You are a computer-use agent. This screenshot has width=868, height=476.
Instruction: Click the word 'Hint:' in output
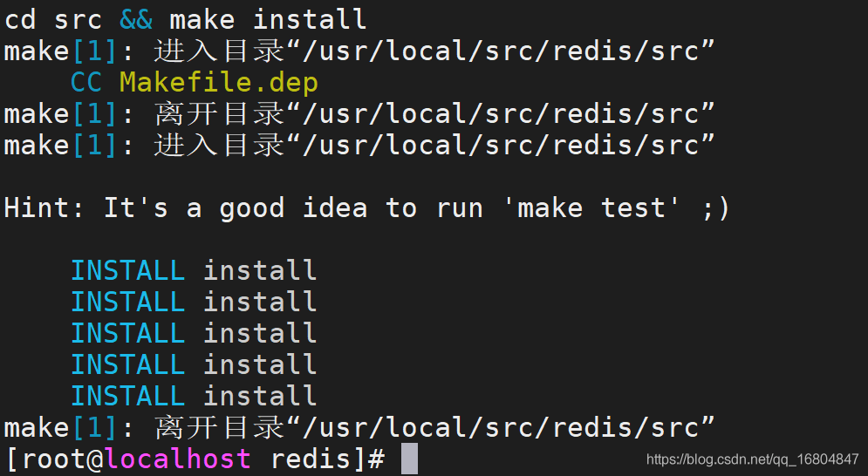pyautogui.click(x=44, y=208)
